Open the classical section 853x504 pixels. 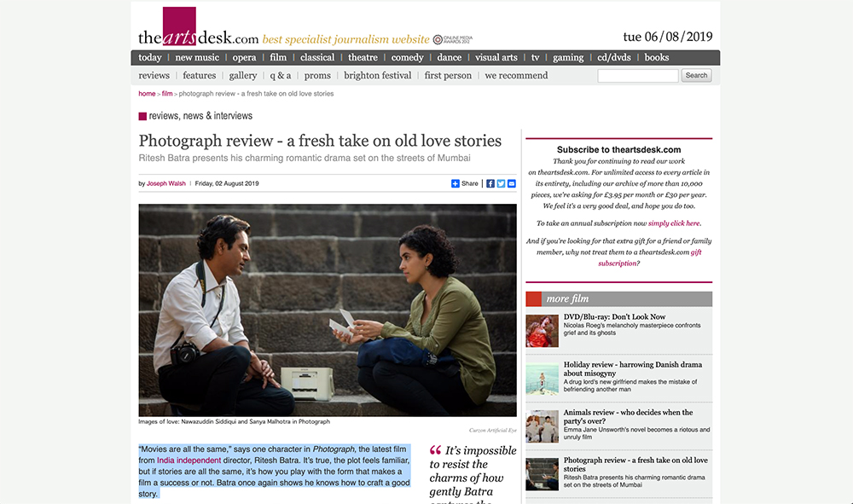point(317,58)
